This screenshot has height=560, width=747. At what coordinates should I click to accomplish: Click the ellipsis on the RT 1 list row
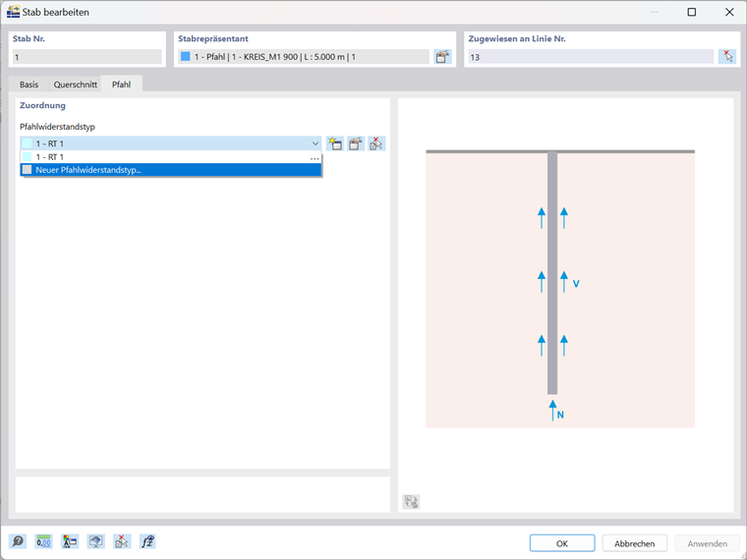(x=315, y=158)
